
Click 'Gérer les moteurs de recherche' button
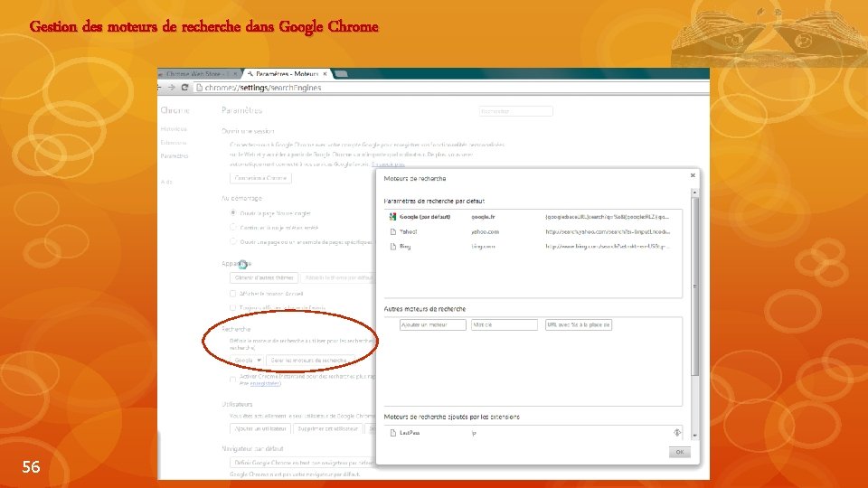[309, 361]
